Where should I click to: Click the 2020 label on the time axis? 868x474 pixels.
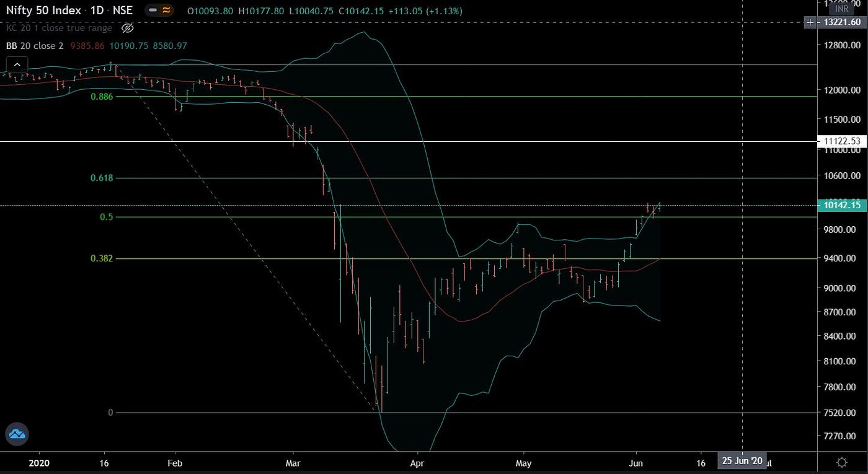[39, 462]
